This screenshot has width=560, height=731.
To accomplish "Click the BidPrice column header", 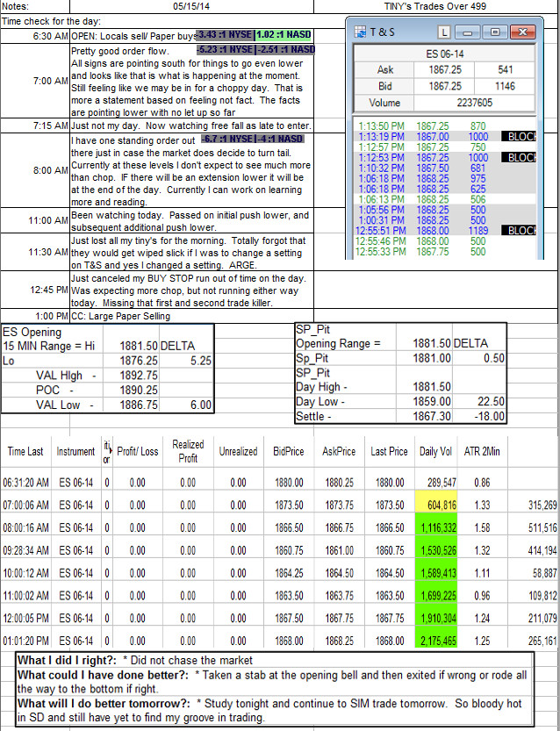I will tap(289, 451).
